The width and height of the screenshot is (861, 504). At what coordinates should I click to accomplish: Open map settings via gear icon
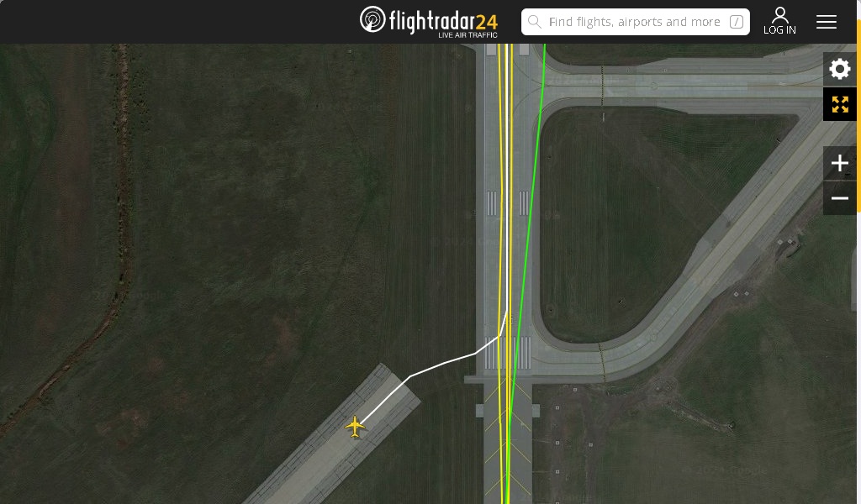[840, 69]
